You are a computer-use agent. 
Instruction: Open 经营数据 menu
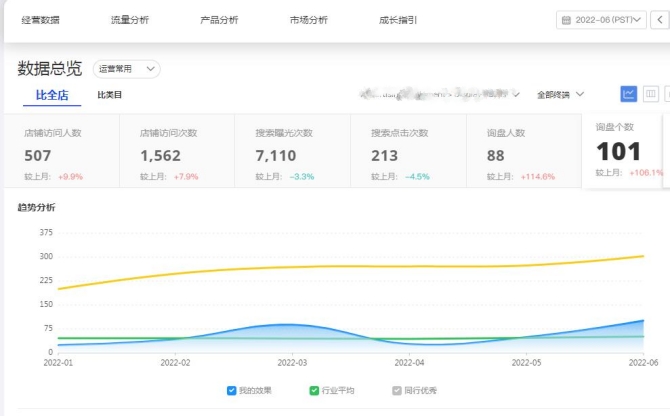pyautogui.click(x=39, y=20)
